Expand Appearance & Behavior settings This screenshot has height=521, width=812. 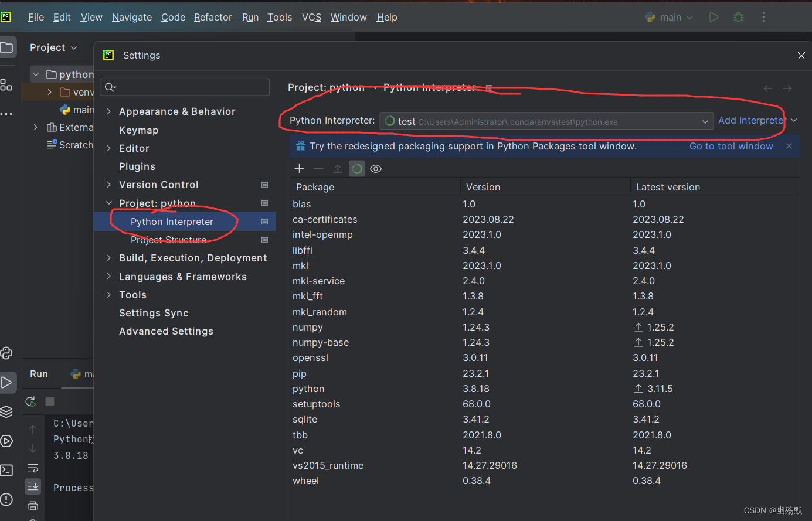pyautogui.click(x=109, y=111)
